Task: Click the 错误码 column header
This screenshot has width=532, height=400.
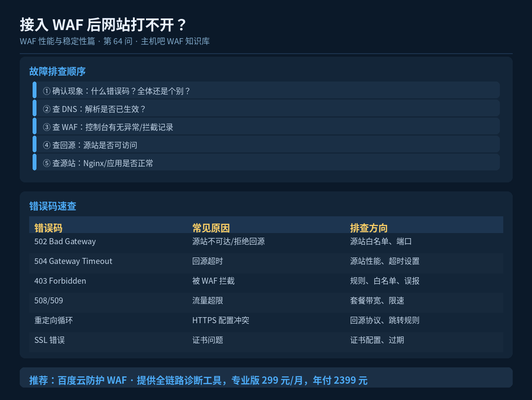Action: point(48,228)
